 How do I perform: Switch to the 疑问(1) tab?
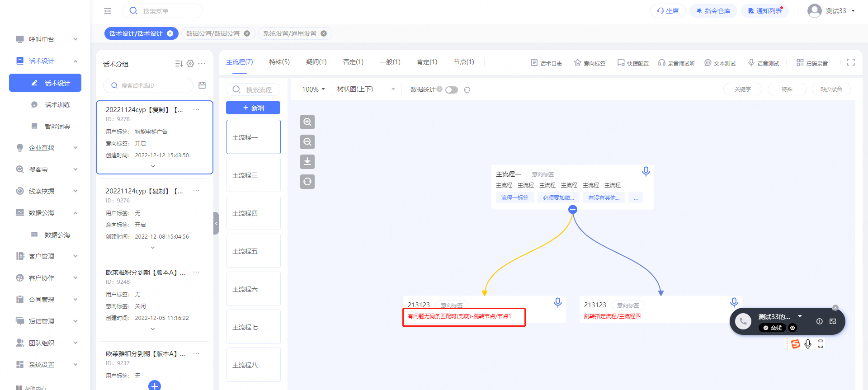click(x=316, y=62)
